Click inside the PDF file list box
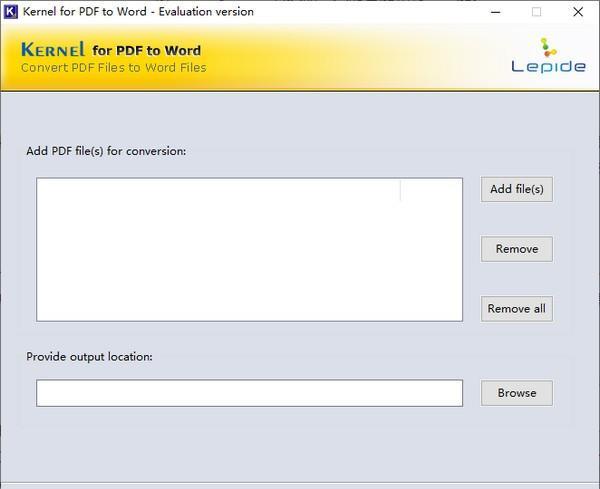The image size is (600, 489). tap(249, 249)
